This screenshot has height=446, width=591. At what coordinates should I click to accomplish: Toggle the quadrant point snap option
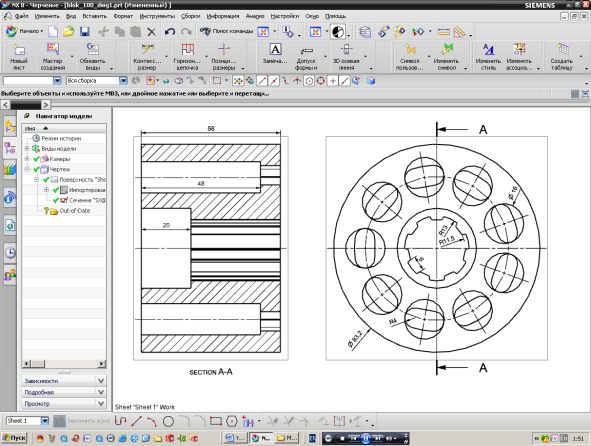[321, 81]
